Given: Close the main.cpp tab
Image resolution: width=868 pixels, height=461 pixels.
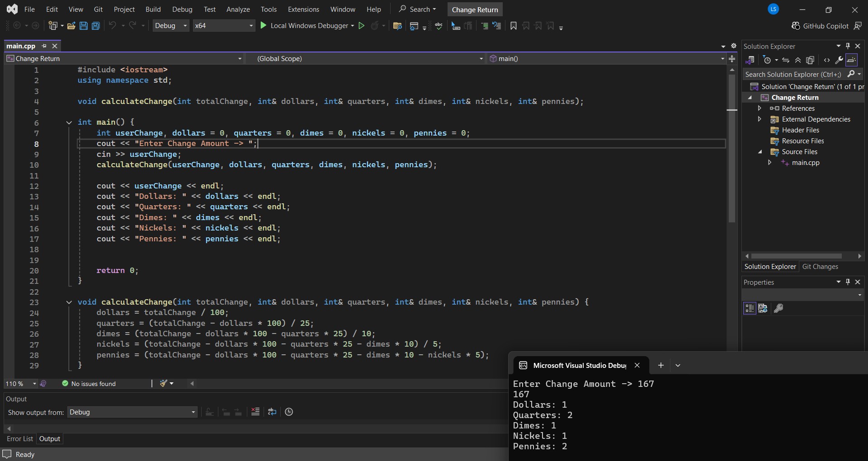Looking at the screenshot, I should pyautogui.click(x=55, y=46).
